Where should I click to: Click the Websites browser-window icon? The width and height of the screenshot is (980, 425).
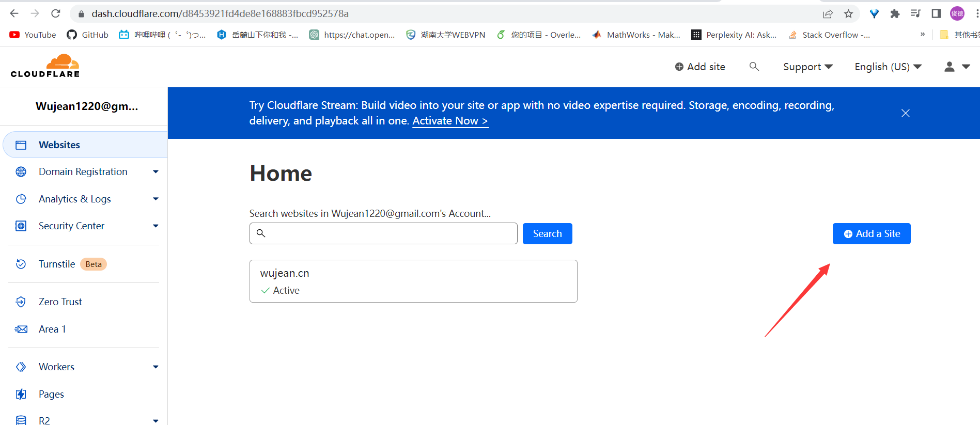pos(21,145)
